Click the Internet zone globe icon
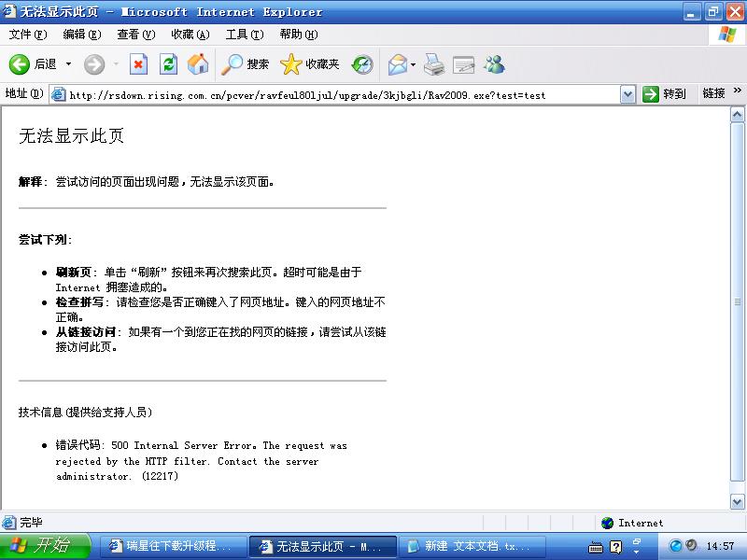 (608, 523)
